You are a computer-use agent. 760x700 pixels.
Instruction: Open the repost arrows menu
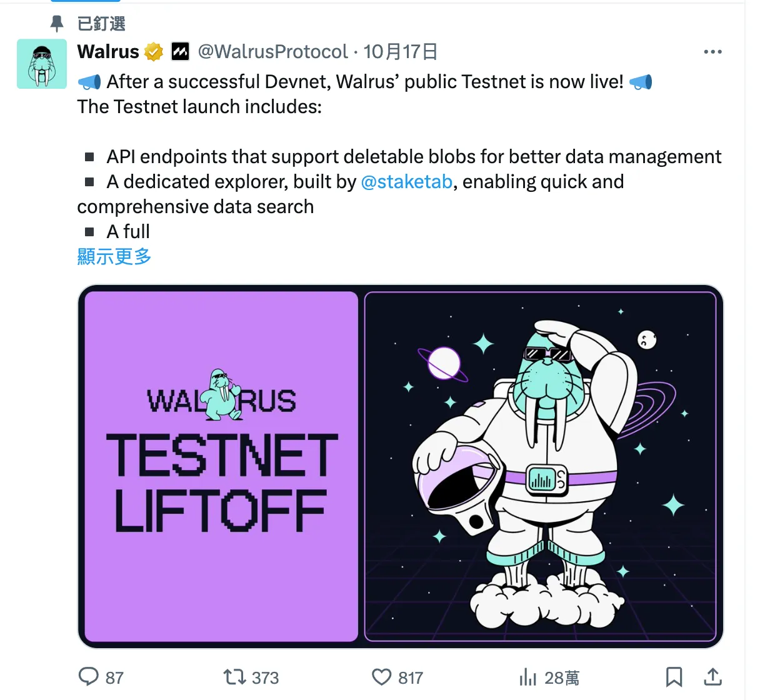[234, 677]
